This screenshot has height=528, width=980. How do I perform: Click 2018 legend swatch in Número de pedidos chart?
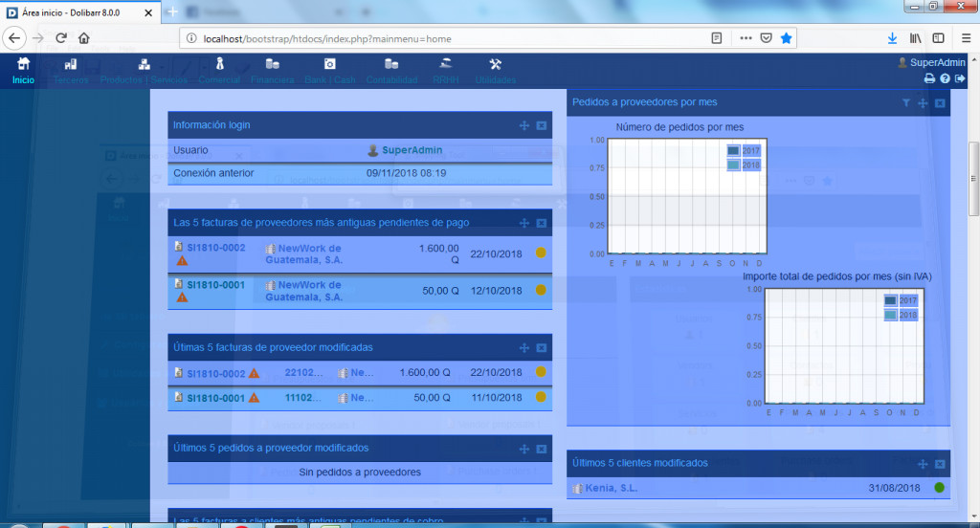point(733,165)
